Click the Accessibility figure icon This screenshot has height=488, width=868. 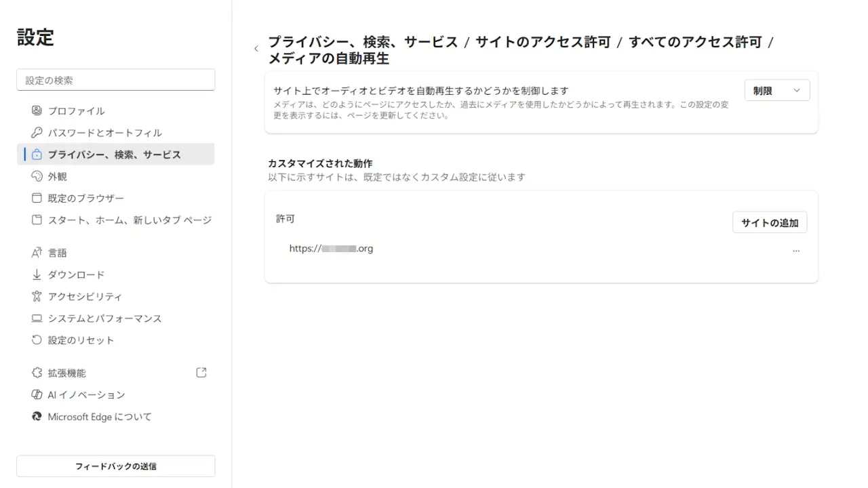37,296
